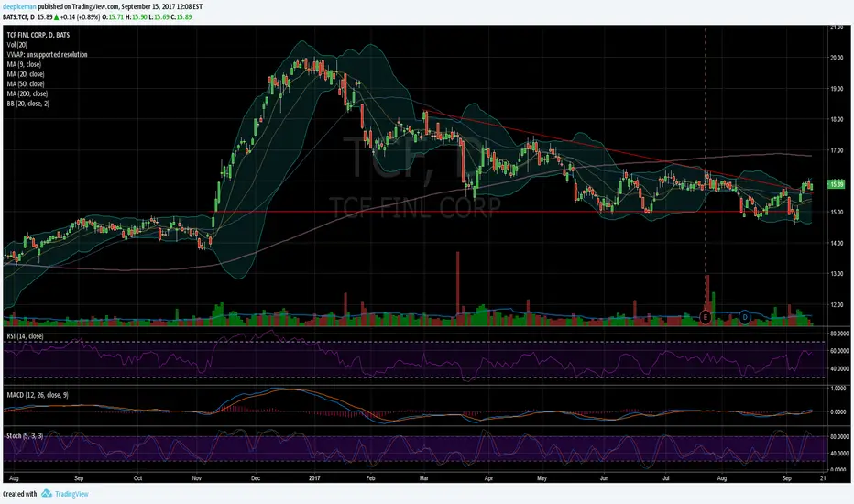Screen dimensions: 854x504
Task: Select the Stoch (5, 3, 3) pane label
Action: [x=25, y=436]
